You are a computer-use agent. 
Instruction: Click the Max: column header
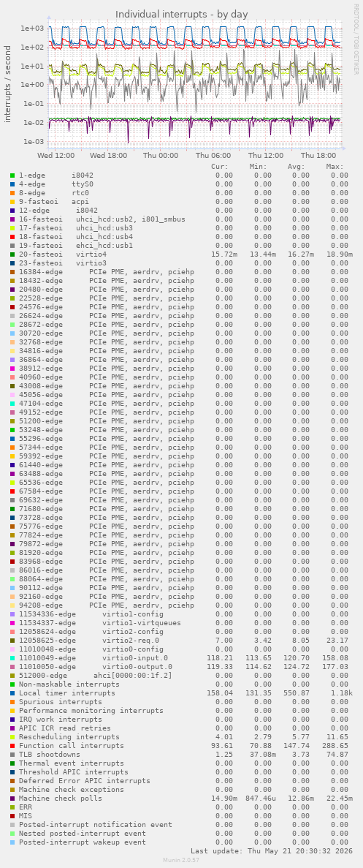[335, 167]
